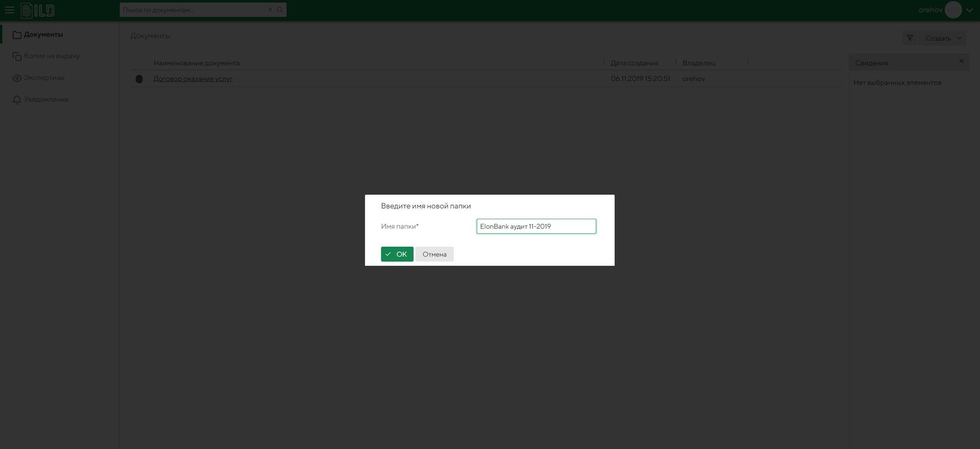
Task: Open orehov user avatar
Action: (953, 10)
